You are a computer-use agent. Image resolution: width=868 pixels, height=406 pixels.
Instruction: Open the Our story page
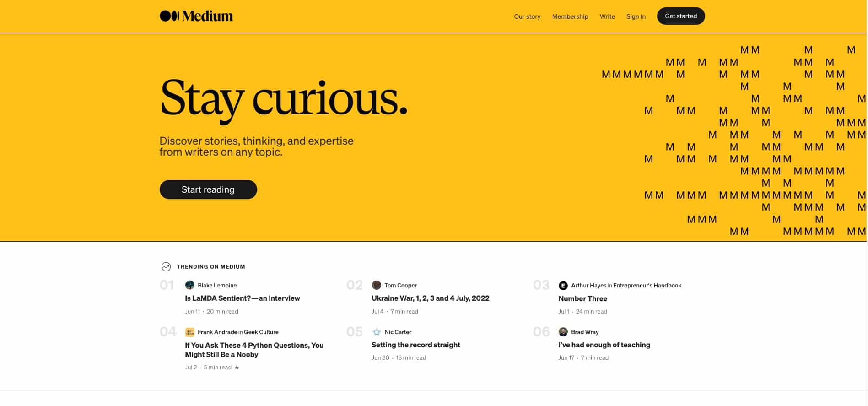tap(527, 16)
